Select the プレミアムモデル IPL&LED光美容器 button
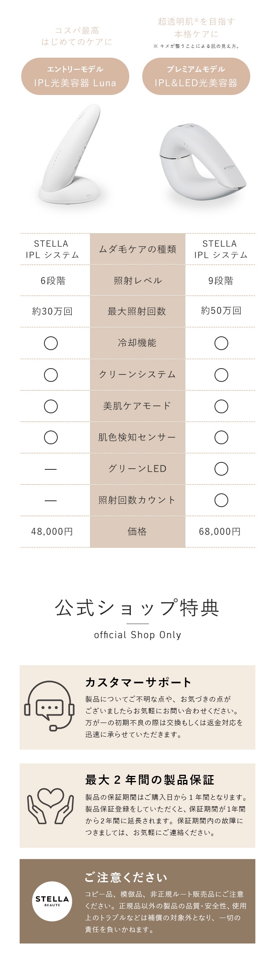Viewport: 275px width, 980px height. pos(196,77)
